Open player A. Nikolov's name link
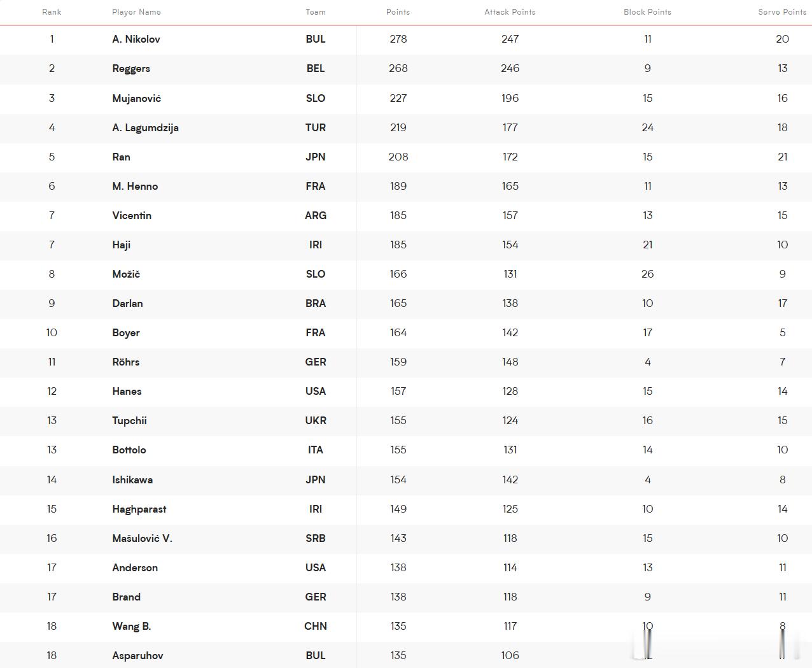 coord(136,39)
